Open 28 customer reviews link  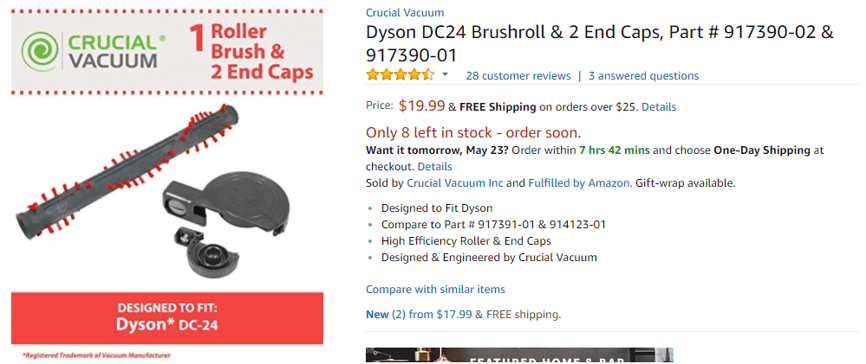coord(518,76)
